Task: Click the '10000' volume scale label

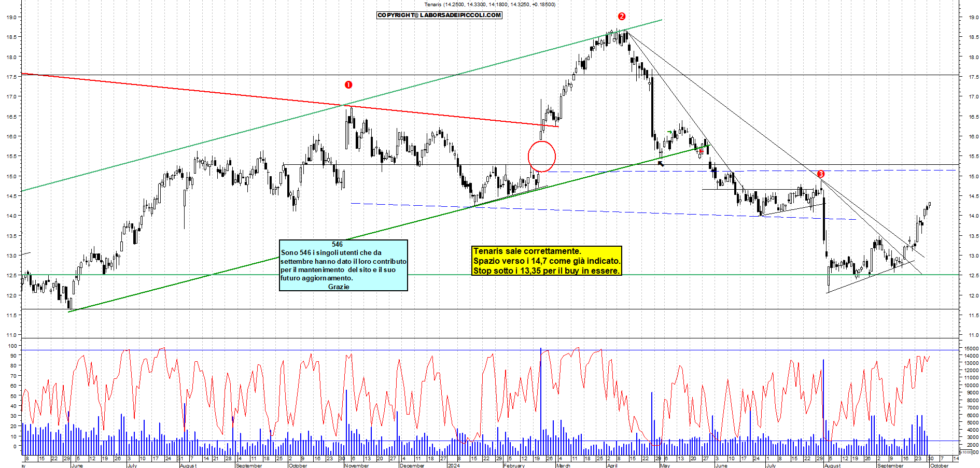Action: [x=971, y=385]
